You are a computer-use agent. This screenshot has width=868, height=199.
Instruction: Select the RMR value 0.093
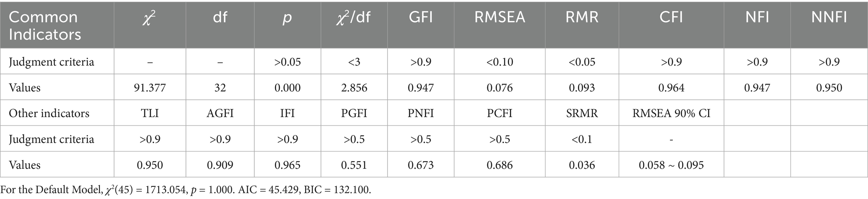click(x=582, y=88)
